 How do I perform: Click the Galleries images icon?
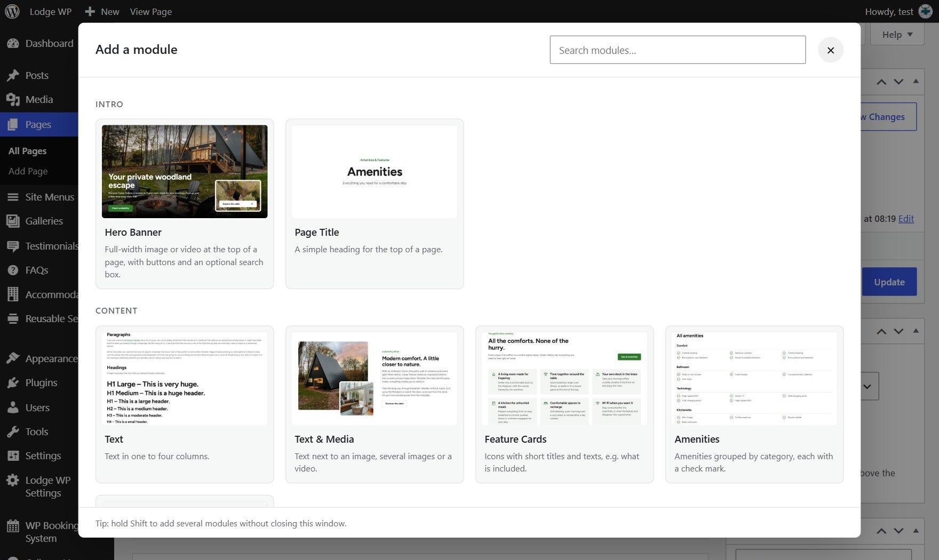[x=13, y=221]
